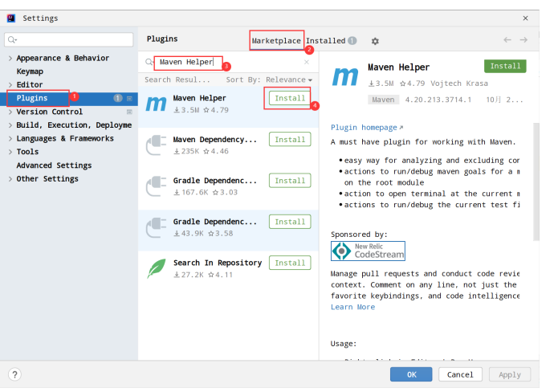Click the New Relic CodeStream sponsor banner

coord(368,251)
